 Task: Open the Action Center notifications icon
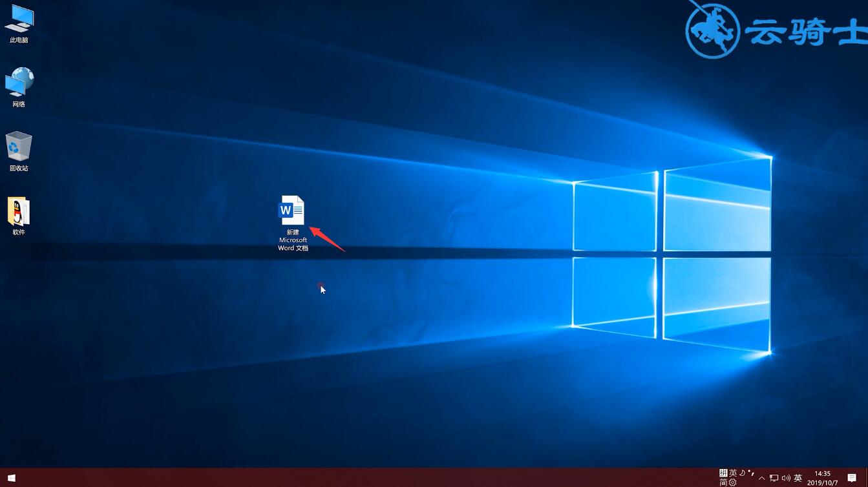click(852, 478)
